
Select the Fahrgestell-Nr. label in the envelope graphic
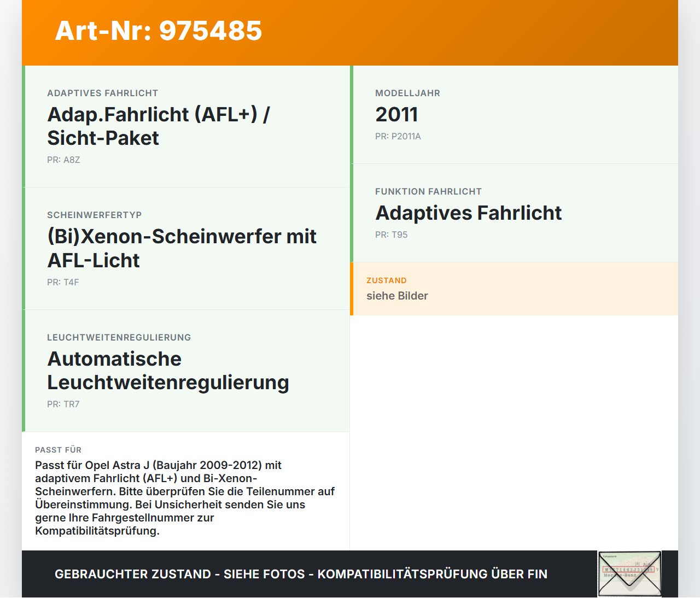click(610, 556)
